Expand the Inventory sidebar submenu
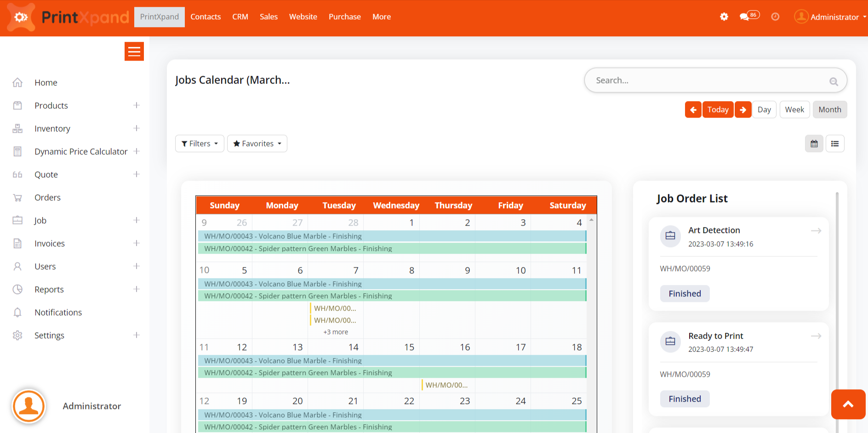Screen dimensions: 868x433 pyautogui.click(x=137, y=128)
